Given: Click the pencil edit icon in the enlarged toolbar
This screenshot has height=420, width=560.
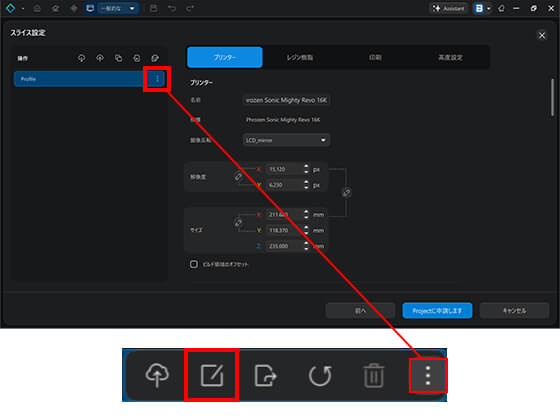Looking at the screenshot, I should point(212,375).
